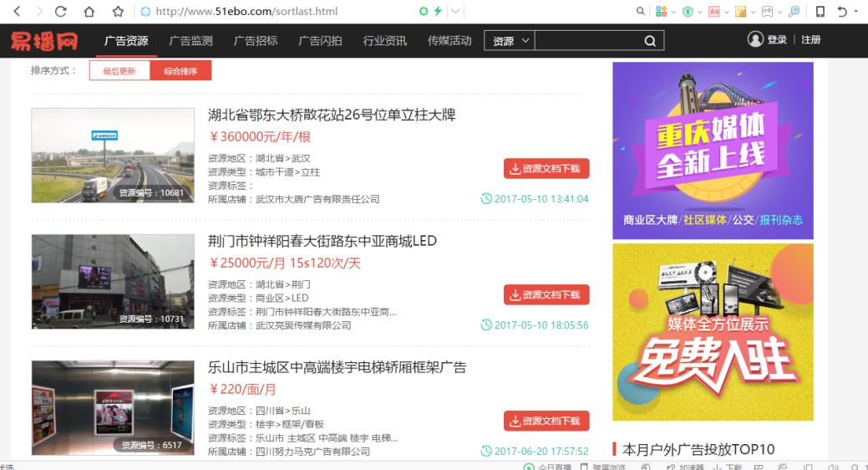Image resolution: width=868 pixels, height=470 pixels.
Task: Switch to 行业资讯 navigation tab
Action: tap(385, 40)
